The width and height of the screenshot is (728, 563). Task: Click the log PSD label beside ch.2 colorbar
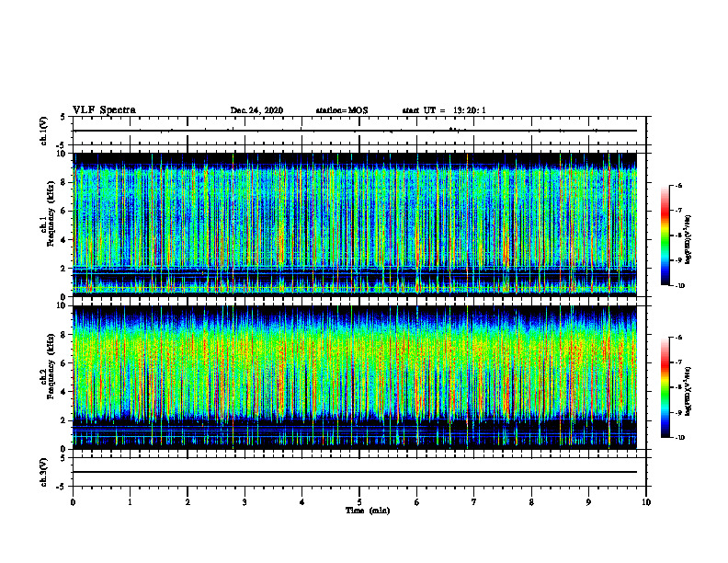pos(688,391)
